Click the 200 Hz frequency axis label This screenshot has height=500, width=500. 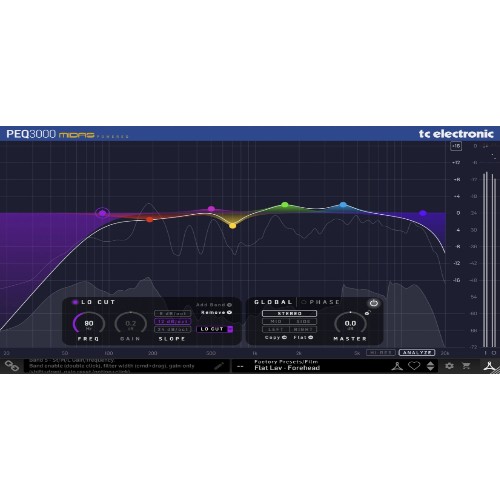point(152,353)
